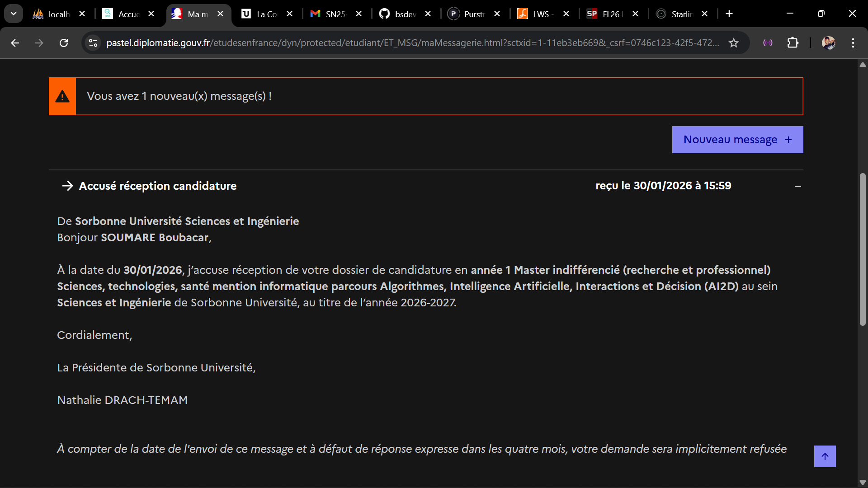Viewport: 868px width, 488px height.
Task: Bookmark this page with the star icon
Action: click(x=733, y=43)
